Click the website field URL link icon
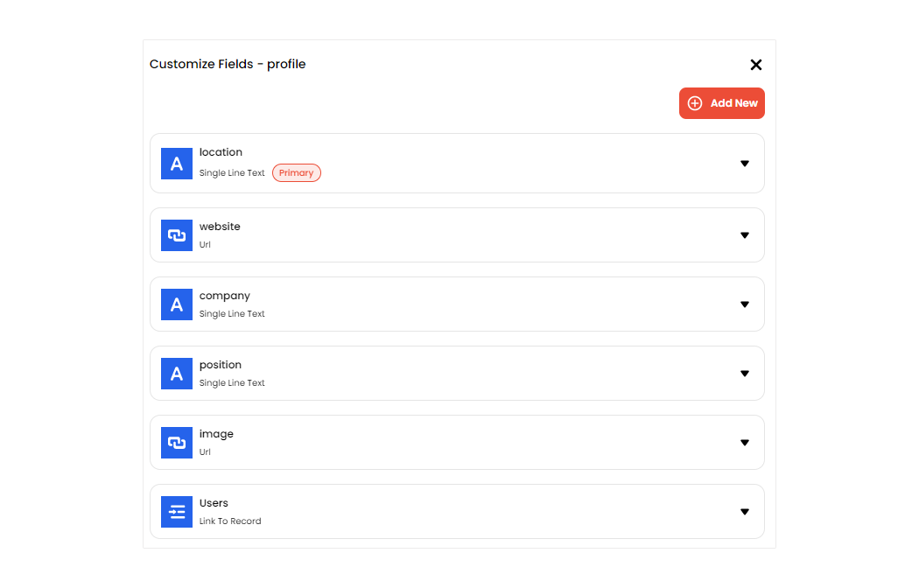 (177, 235)
